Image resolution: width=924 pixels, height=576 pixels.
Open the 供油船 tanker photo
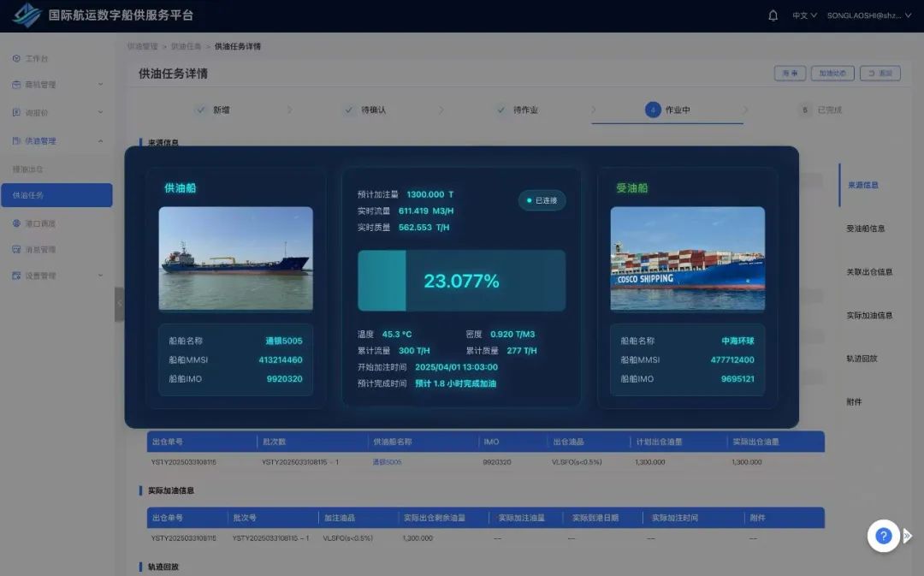pos(236,258)
